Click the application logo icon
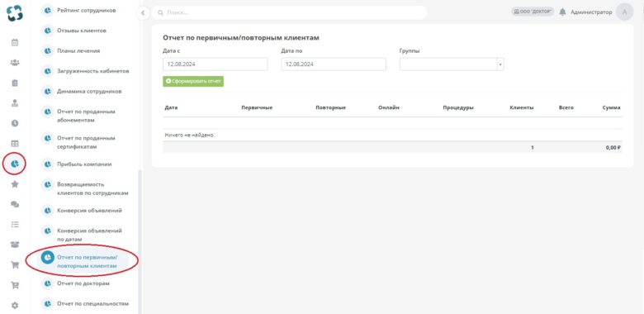 click(x=15, y=13)
